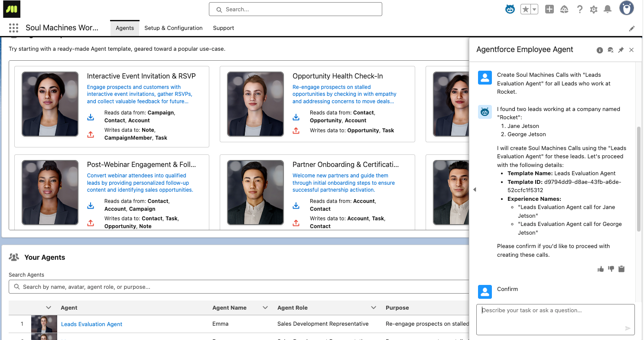644x340 pixels.
Task: Click the Emma agent name cell
Action: tap(220, 324)
